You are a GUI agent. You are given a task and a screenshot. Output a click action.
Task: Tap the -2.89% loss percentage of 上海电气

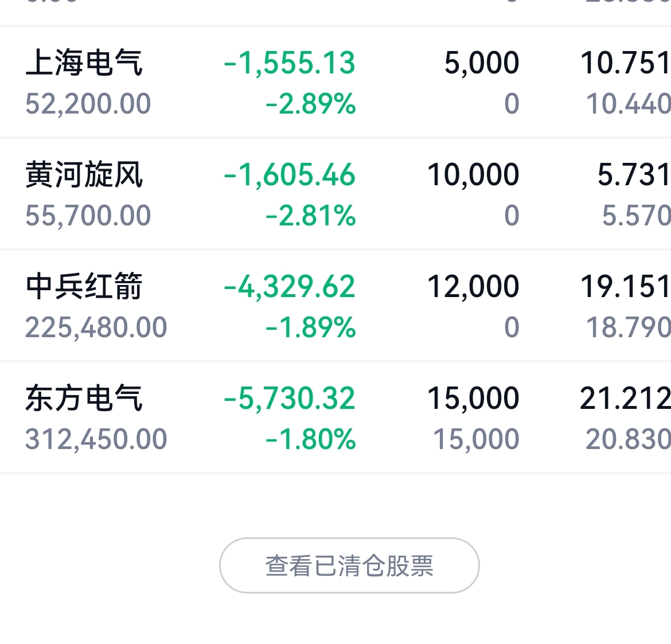coord(311,104)
